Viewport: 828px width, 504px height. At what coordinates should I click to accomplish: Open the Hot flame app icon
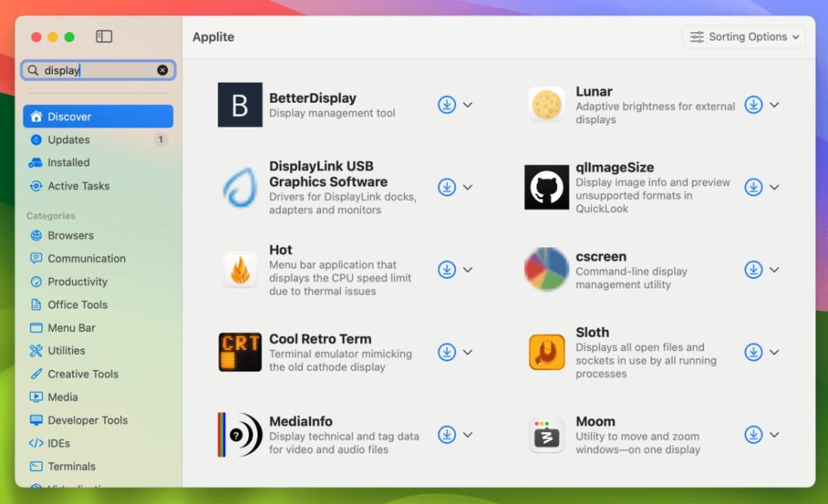[x=240, y=270]
